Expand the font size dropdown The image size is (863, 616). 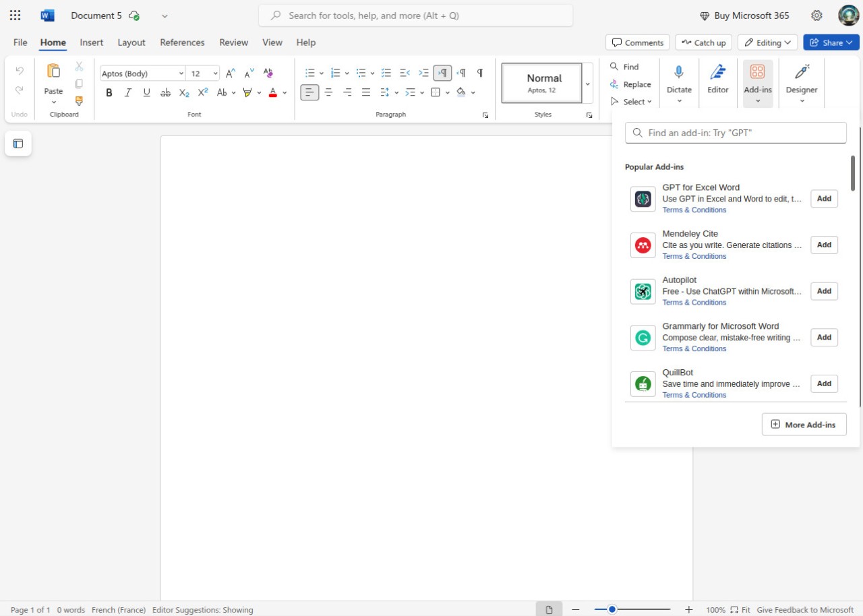215,73
